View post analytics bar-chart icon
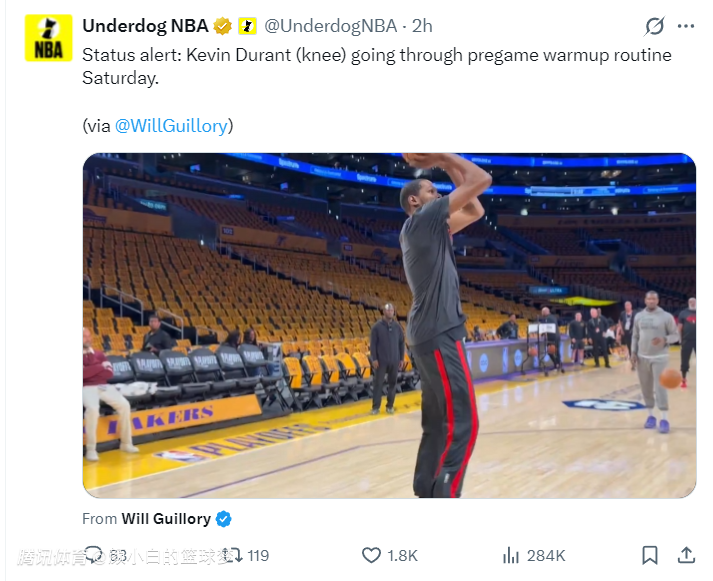This screenshot has height=581, width=713. pos(511,555)
